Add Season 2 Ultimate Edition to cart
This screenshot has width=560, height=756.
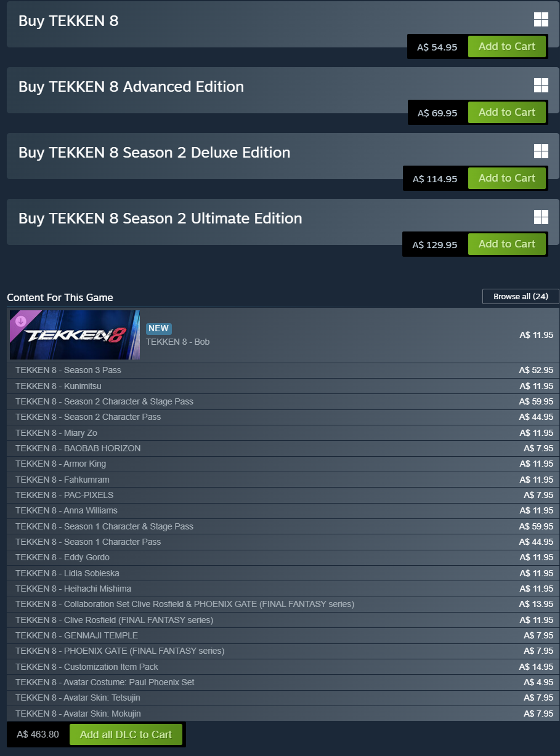coord(507,244)
